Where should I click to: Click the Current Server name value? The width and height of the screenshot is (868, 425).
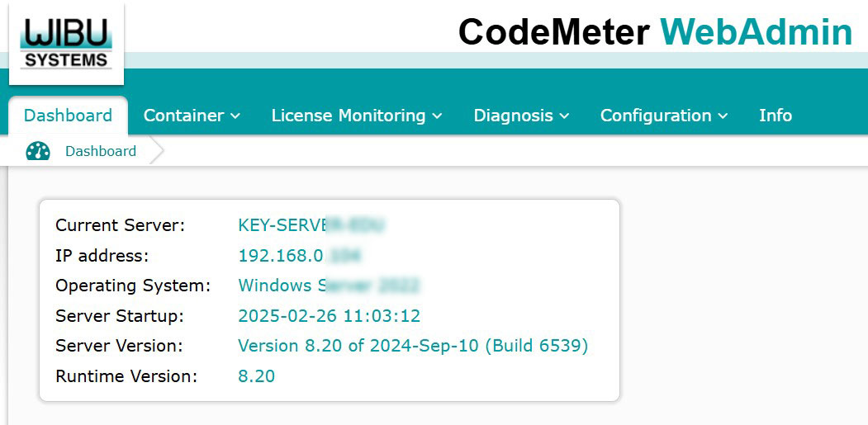[311, 225]
